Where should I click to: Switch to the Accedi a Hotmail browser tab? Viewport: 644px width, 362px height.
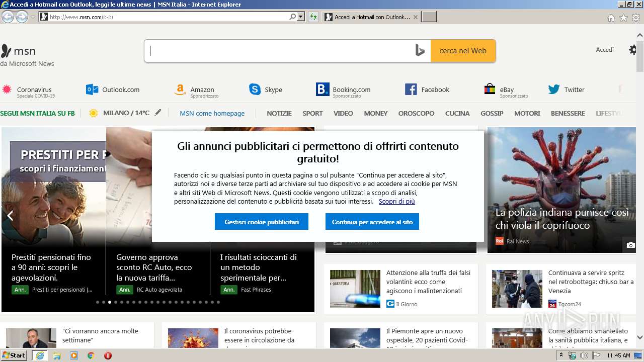[x=371, y=17]
